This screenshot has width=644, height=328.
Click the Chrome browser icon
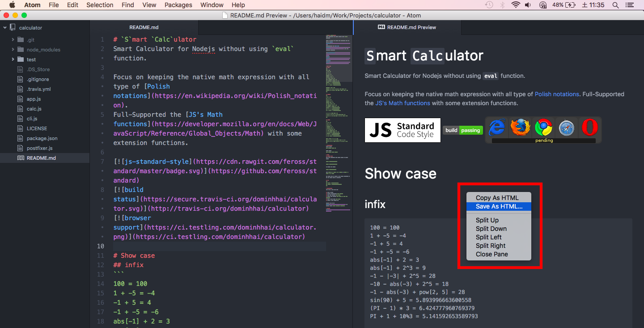tap(543, 128)
